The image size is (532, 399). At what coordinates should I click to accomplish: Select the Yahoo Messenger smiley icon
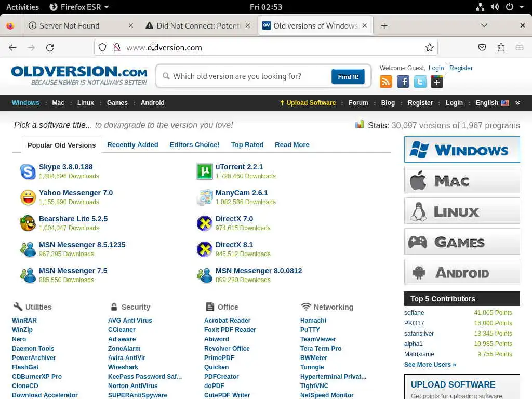(28, 197)
